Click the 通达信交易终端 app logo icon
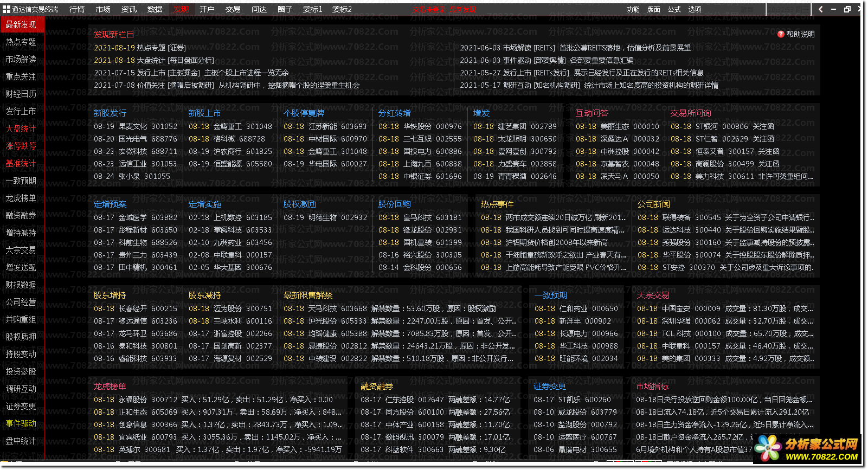 pyautogui.click(x=7, y=9)
